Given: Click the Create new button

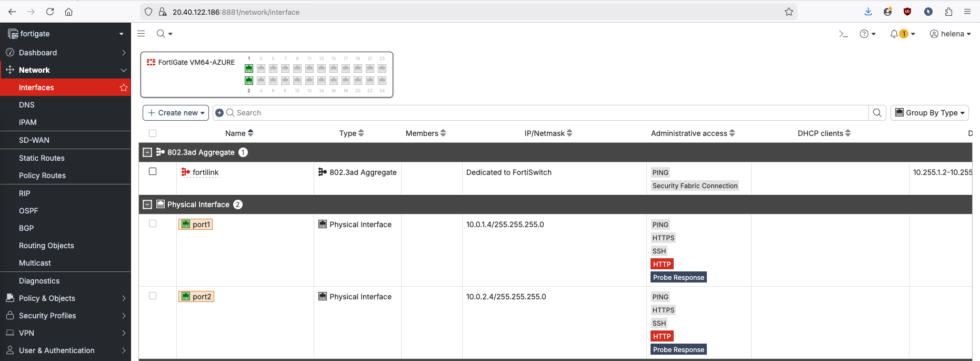Looking at the screenshot, I should (176, 113).
